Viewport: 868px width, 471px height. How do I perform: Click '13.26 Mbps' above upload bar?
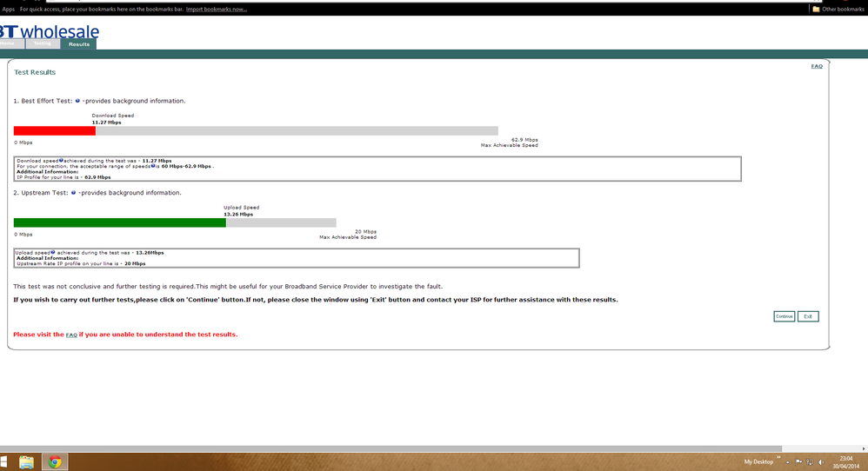(x=238, y=214)
